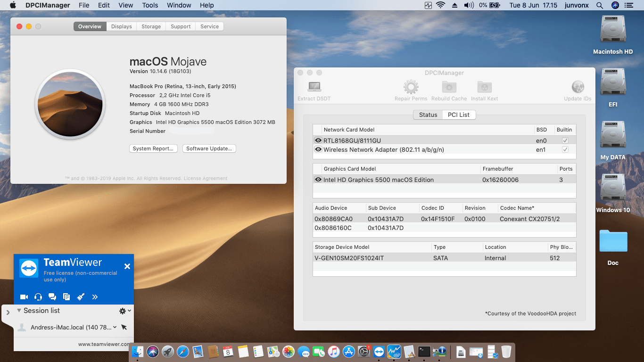
Task: Open TeamViewer icon in the Dock
Action: pos(379,352)
